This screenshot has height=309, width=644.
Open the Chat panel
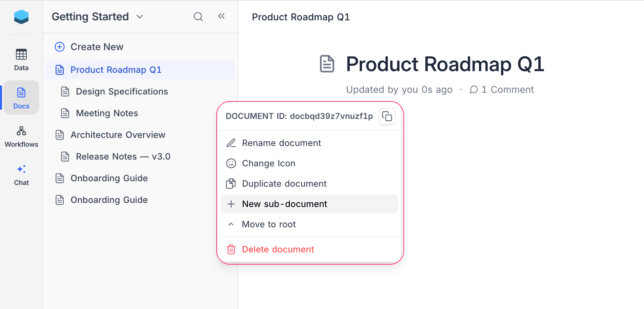click(21, 174)
